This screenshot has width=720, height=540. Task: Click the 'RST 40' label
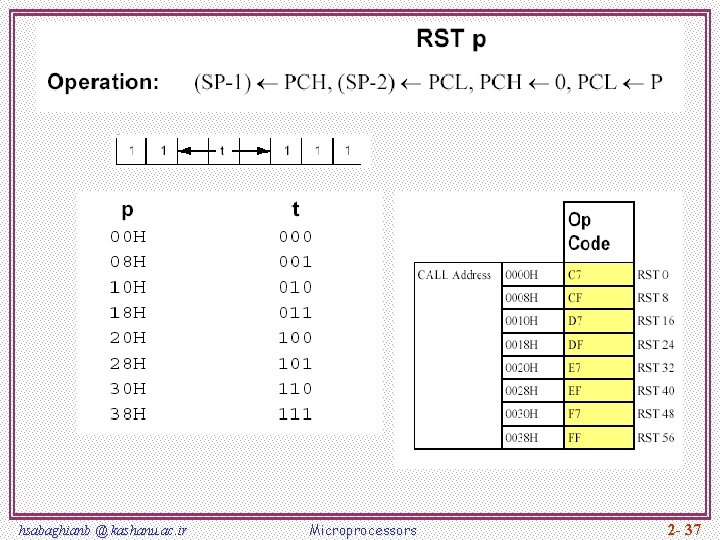[x=656, y=391]
